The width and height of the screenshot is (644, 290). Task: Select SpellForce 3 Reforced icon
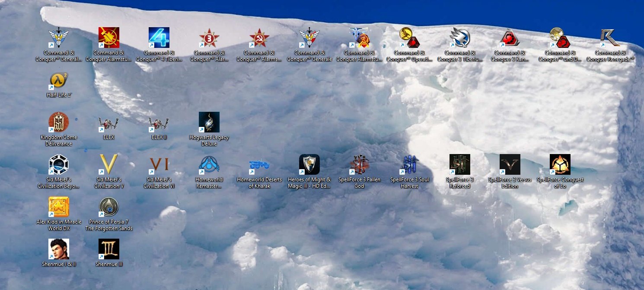coord(460,164)
